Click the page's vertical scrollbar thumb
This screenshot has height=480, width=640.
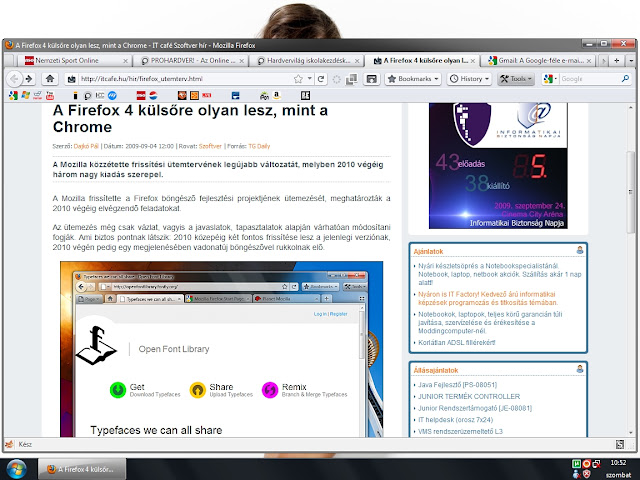click(x=631, y=192)
